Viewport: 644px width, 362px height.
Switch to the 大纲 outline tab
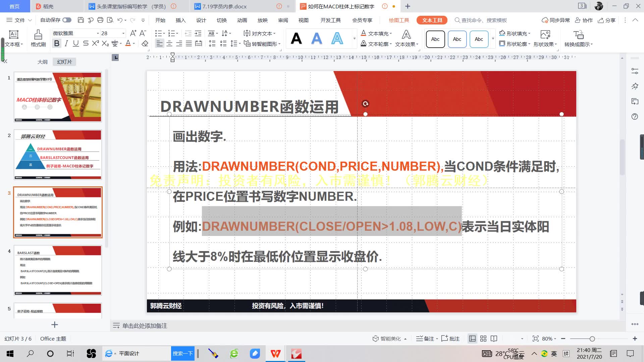(42, 62)
